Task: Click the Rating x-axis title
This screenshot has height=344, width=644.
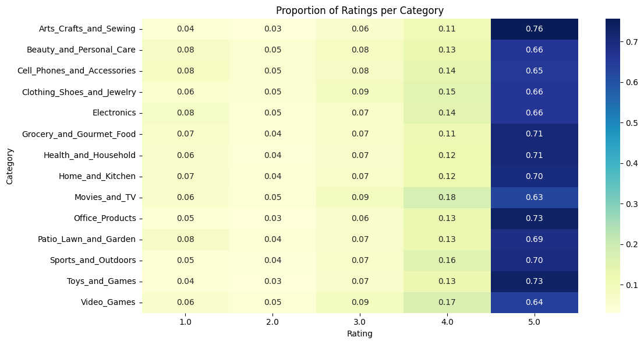Action: click(360, 334)
